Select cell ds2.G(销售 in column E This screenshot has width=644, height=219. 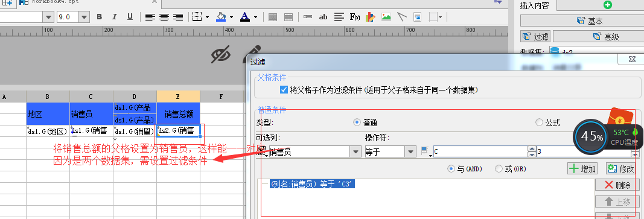point(179,131)
